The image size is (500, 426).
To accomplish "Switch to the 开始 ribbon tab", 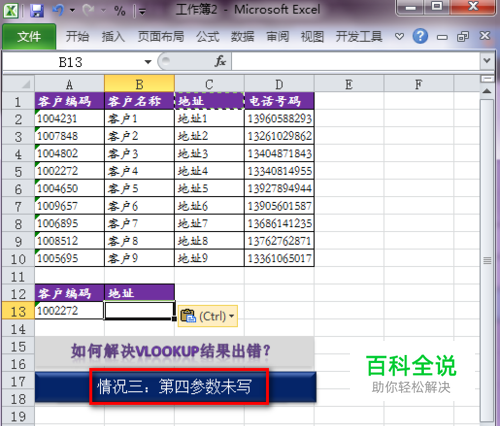I will [77, 36].
